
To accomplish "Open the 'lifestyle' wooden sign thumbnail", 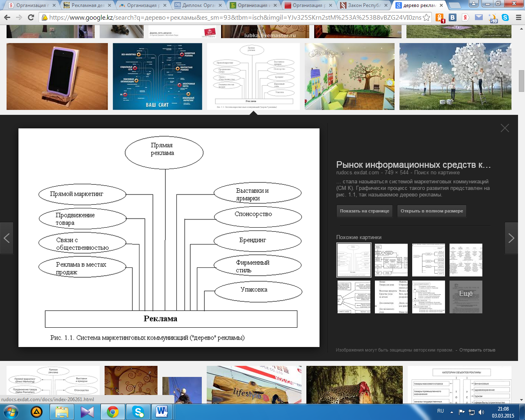I will pos(254,385).
